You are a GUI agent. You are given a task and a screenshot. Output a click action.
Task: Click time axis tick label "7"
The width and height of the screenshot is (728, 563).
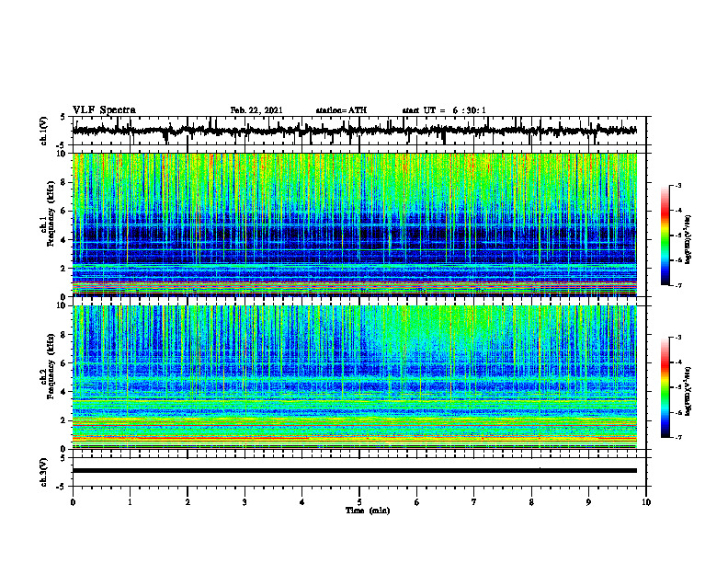(x=474, y=502)
